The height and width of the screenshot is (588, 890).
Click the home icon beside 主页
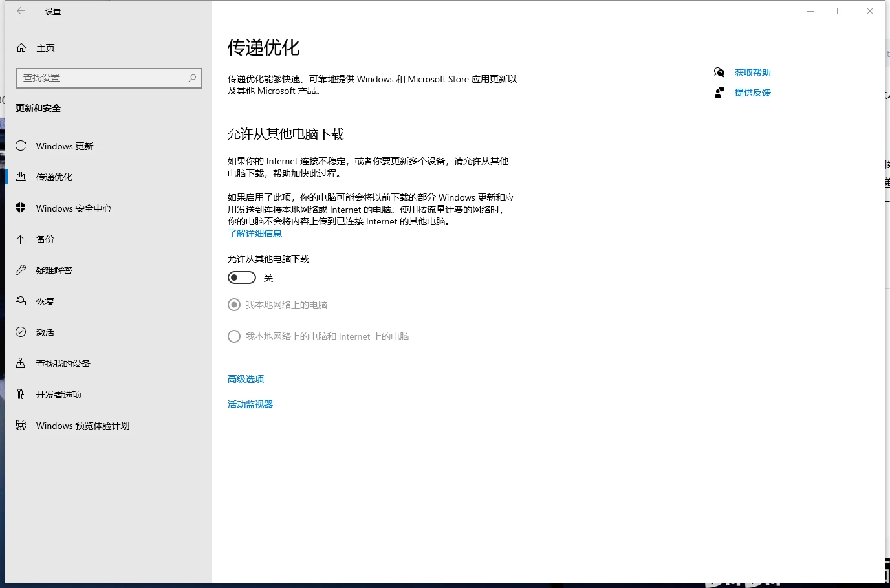point(21,48)
